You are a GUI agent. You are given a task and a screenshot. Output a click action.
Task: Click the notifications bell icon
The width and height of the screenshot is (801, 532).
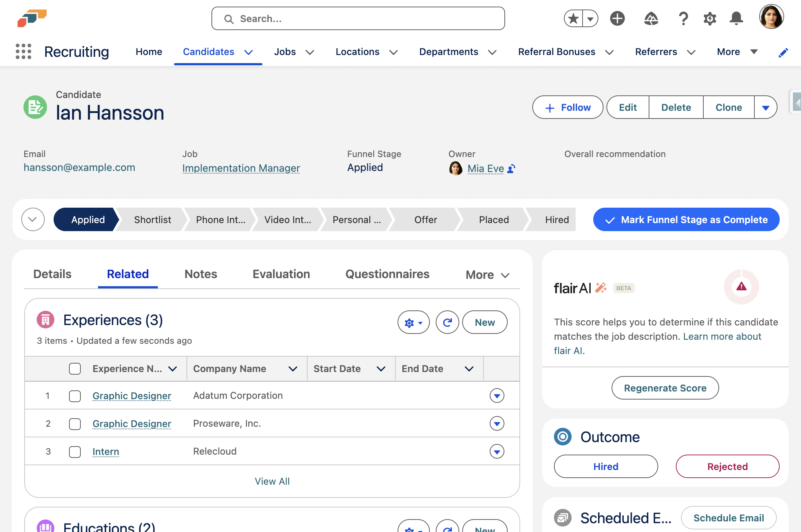(x=736, y=18)
